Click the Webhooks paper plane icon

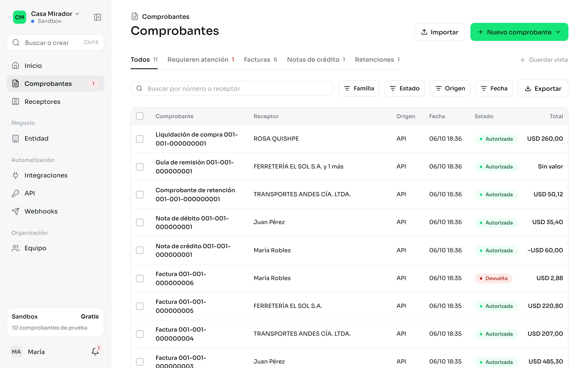16,211
